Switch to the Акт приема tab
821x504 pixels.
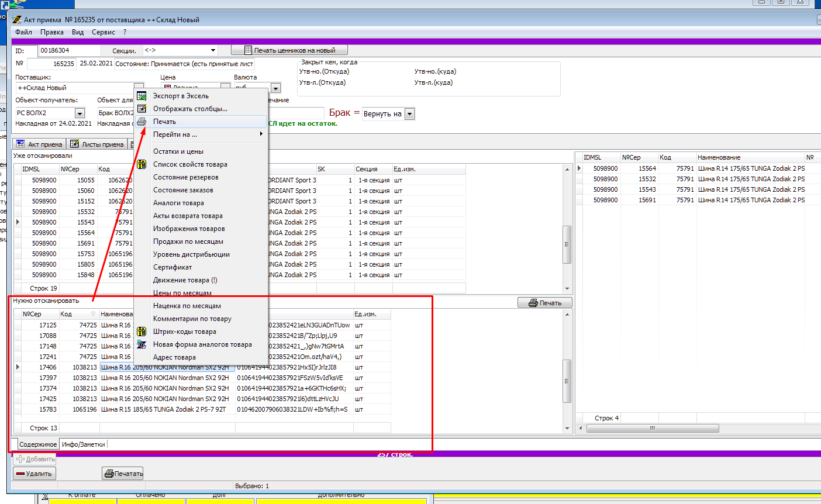coord(40,144)
